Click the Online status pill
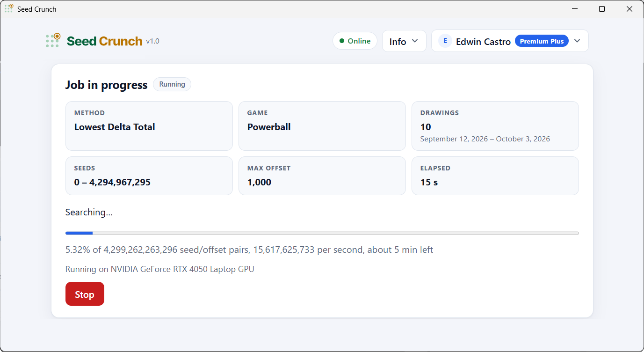The image size is (644, 353). (355, 41)
